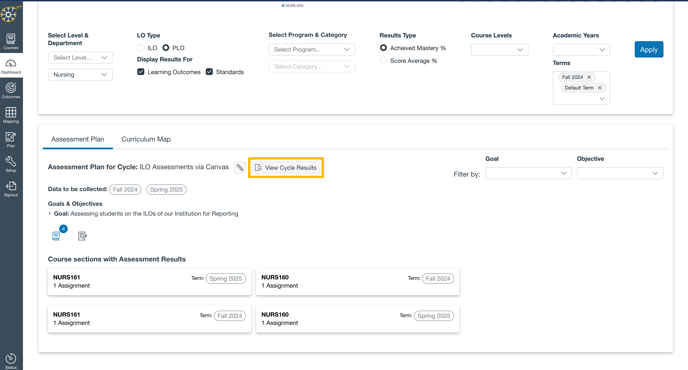Image resolution: width=688 pixels, height=370 pixels.
Task: Click the Apply button
Action: tap(649, 50)
